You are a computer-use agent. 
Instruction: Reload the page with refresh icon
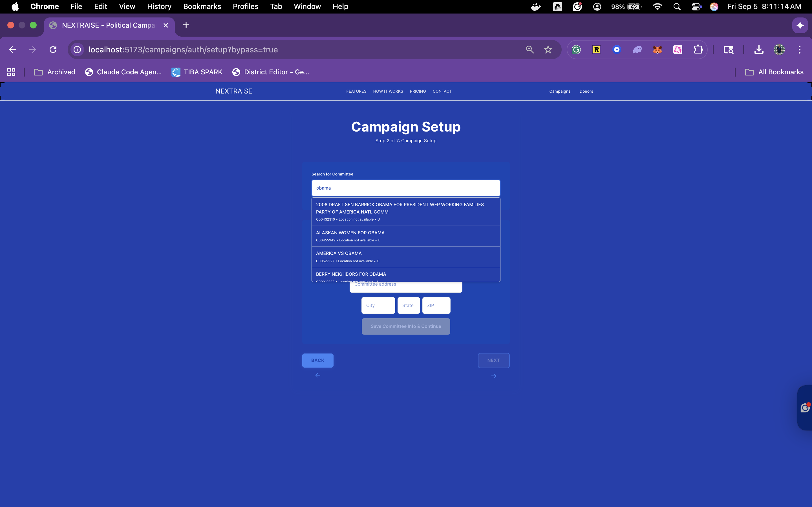pyautogui.click(x=53, y=50)
